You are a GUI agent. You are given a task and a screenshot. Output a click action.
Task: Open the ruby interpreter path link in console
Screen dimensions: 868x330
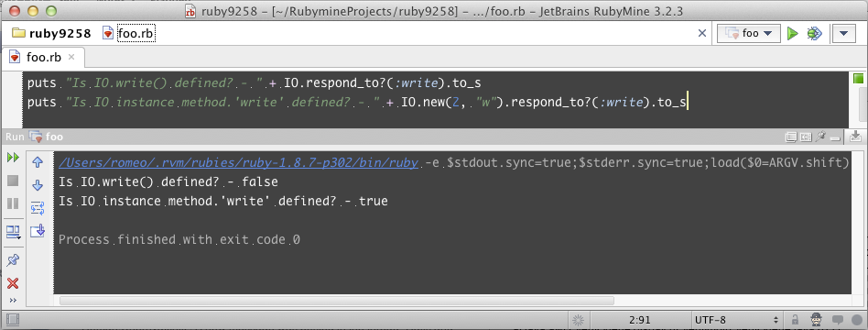click(238, 162)
